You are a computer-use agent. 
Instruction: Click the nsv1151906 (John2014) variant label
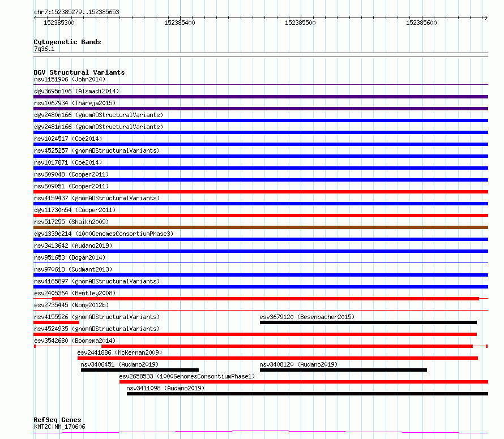70,79
